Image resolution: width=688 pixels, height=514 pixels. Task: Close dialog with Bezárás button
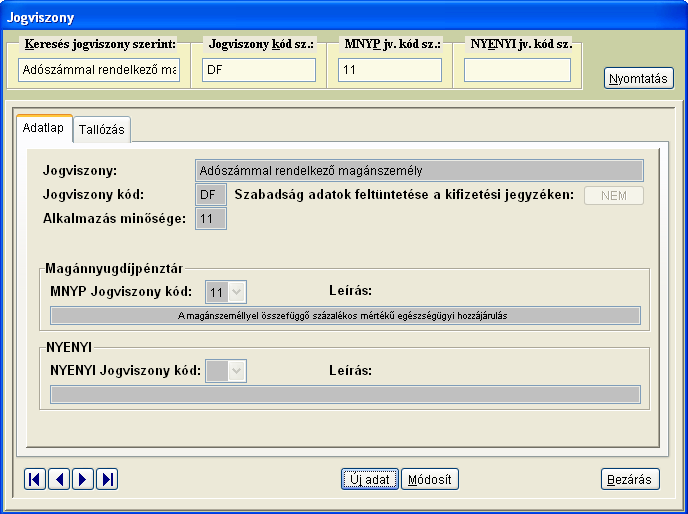click(630, 479)
